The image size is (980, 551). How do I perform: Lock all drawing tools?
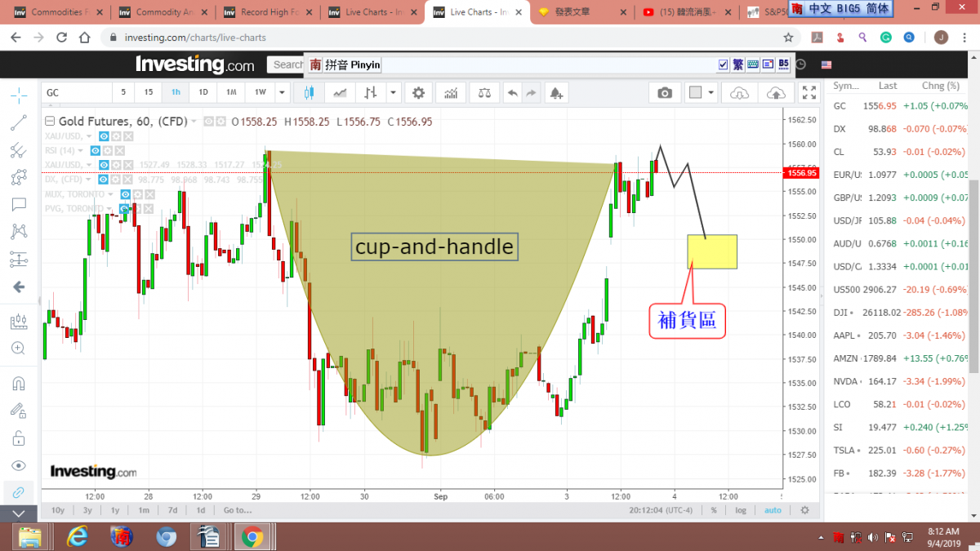pos(18,438)
